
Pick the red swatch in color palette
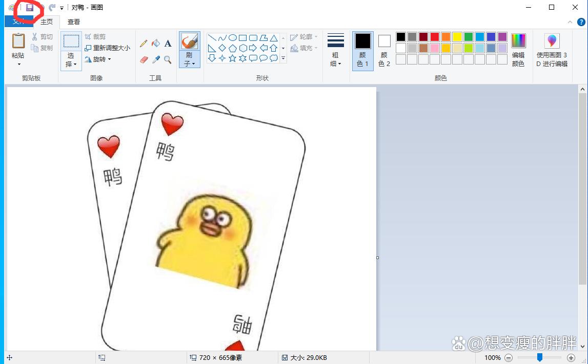click(435, 37)
